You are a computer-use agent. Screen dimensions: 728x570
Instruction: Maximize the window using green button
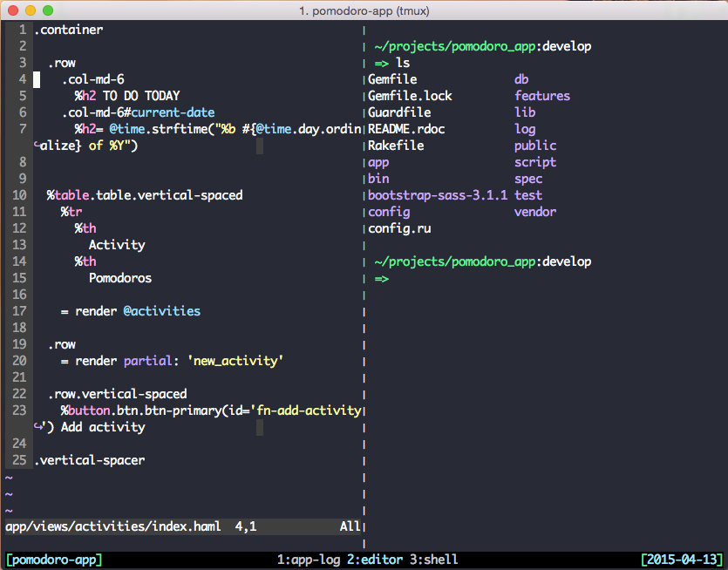click(46, 10)
